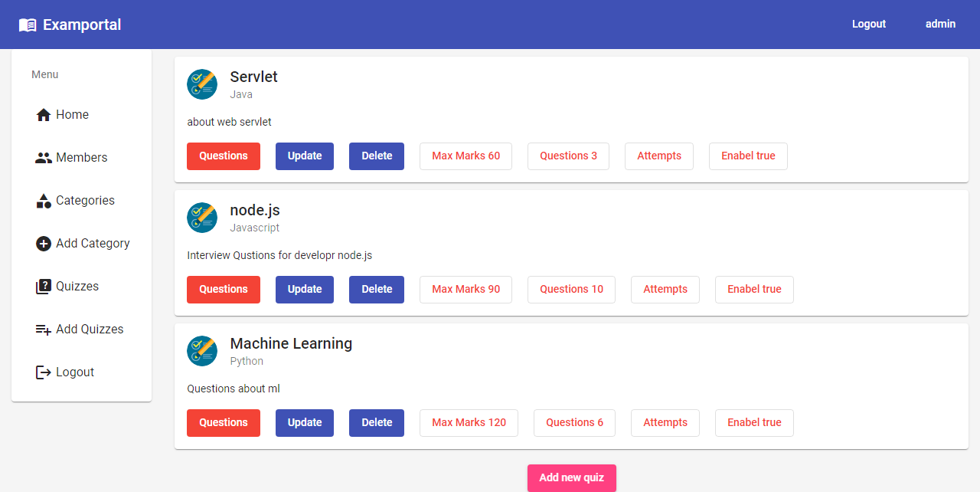The width and height of the screenshot is (980, 492).
Task: Click the Logout icon in sidebar
Action: 42,372
